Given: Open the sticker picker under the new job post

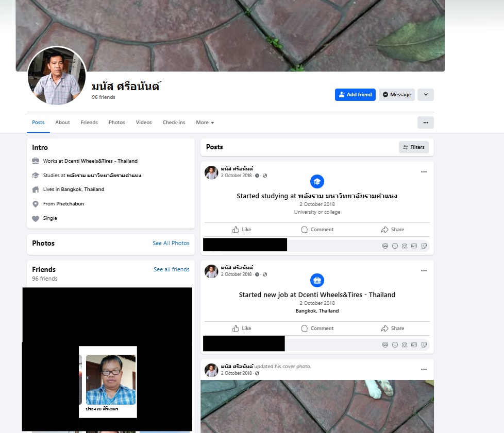Looking at the screenshot, I should pyautogui.click(x=424, y=345).
